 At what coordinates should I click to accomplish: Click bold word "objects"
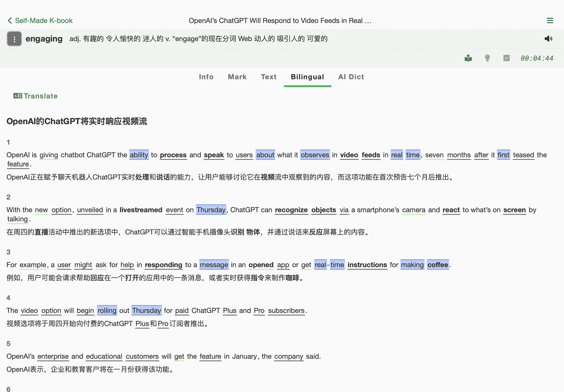324,210
